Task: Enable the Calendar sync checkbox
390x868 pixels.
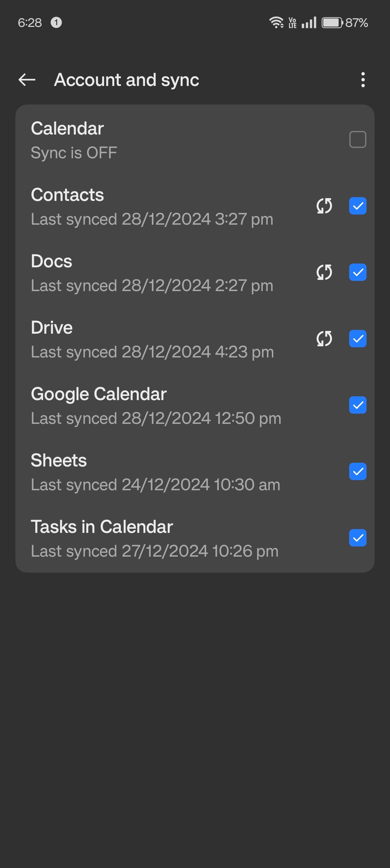Action: tap(357, 139)
